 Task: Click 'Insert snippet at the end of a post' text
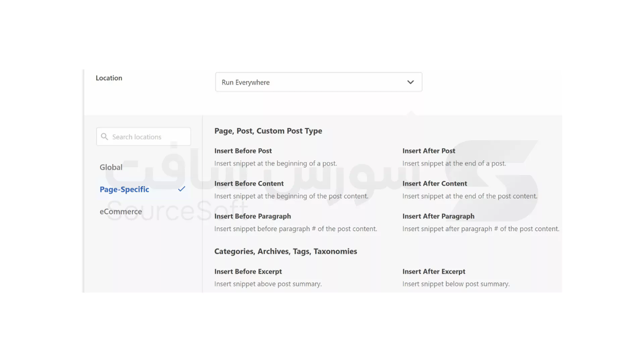click(x=454, y=164)
